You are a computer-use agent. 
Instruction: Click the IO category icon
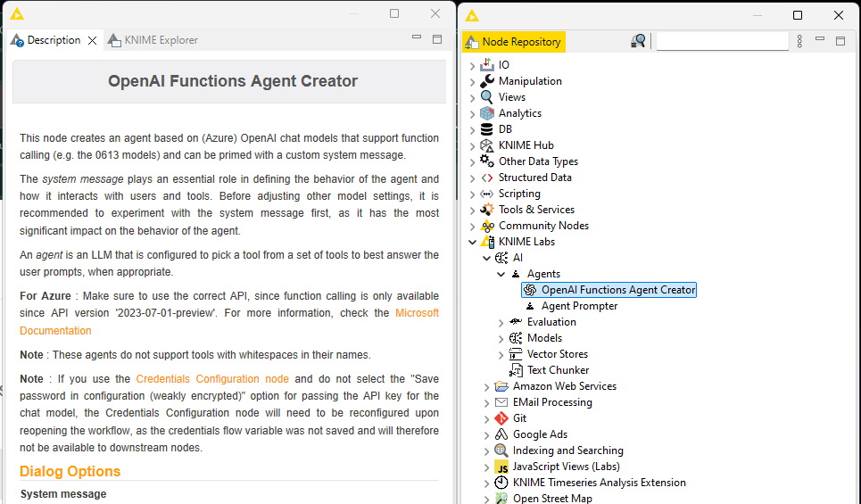pyautogui.click(x=487, y=65)
